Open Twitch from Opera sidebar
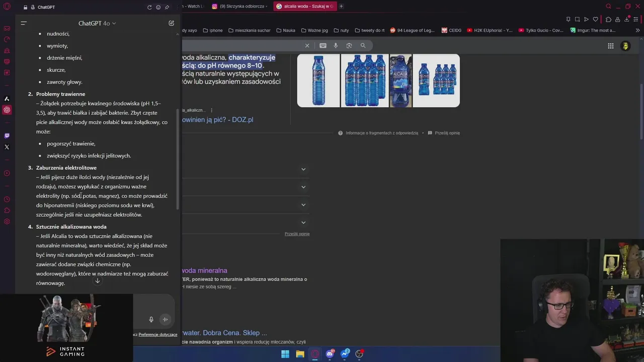The width and height of the screenshot is (644, 362). point(7,136)
